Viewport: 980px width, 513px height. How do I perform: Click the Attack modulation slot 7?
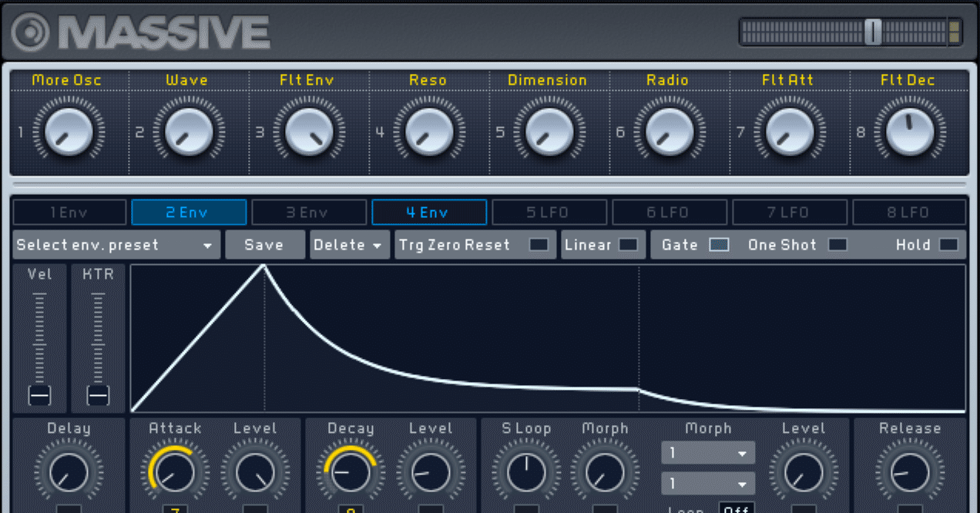click(175, 509)
